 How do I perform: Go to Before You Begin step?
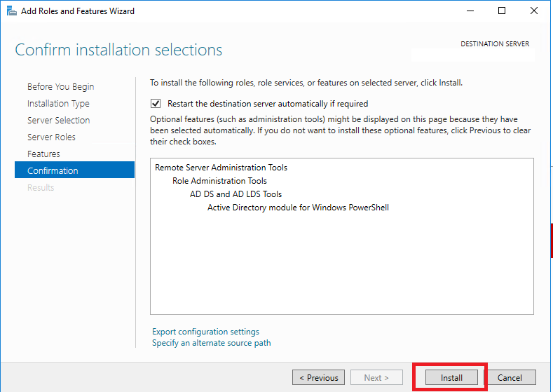(x=61, y=86)
